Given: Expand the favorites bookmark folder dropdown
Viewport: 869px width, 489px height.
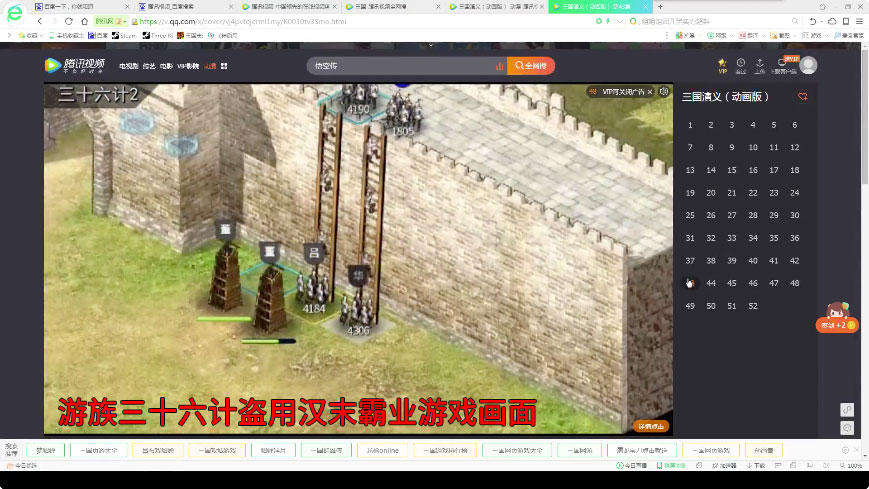Looking at the screenshot, I should pyautogui.click(x=31, y=35).
